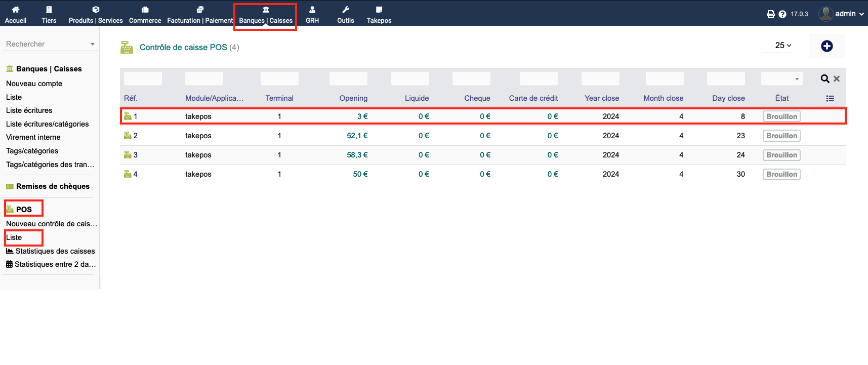Sort table by Opening column header
Viewport: 868px width, 365px height.
coord(353,98)
